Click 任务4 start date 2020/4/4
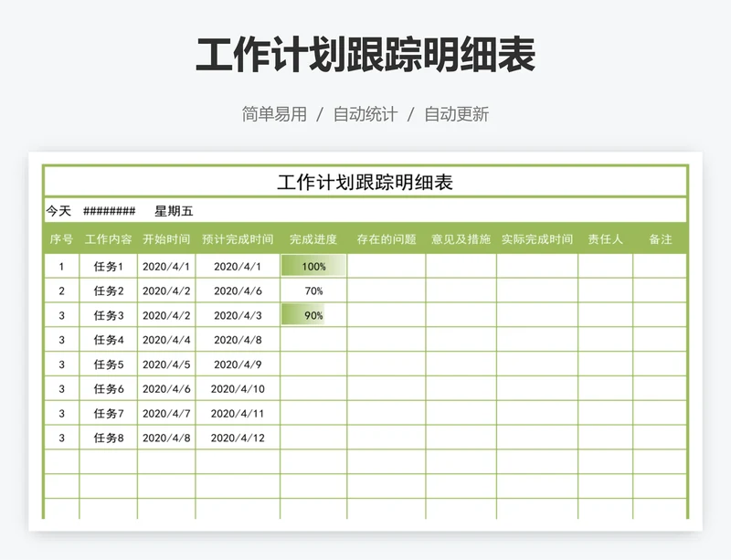Image resolution: width=731 pixels, height=560 pixels. click(166, 340)
